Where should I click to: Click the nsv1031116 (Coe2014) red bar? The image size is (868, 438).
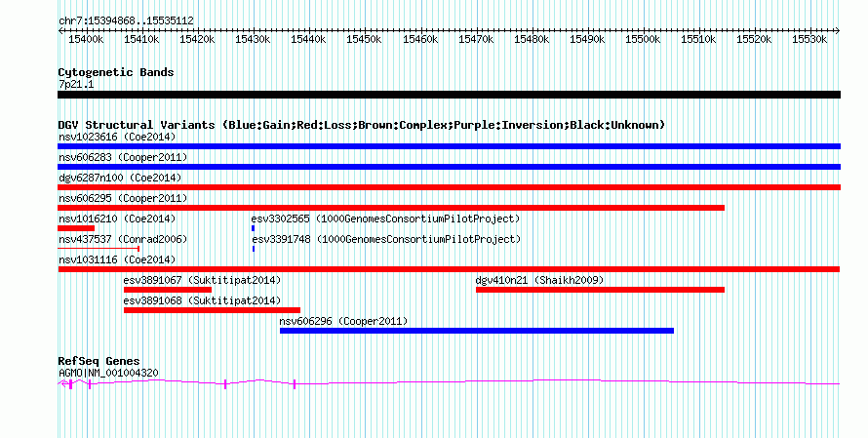point(449,269)
